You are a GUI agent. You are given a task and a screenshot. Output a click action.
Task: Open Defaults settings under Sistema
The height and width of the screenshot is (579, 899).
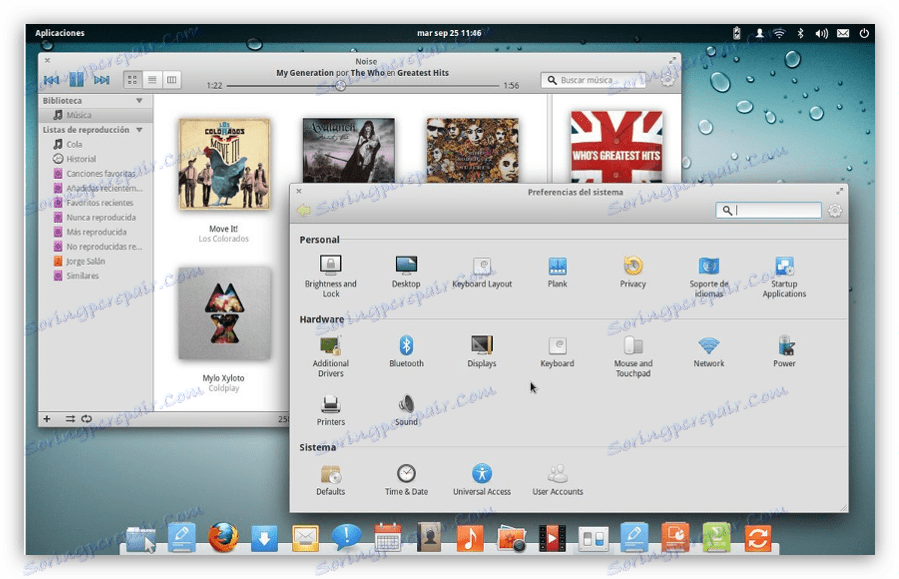tap(330, 479)
